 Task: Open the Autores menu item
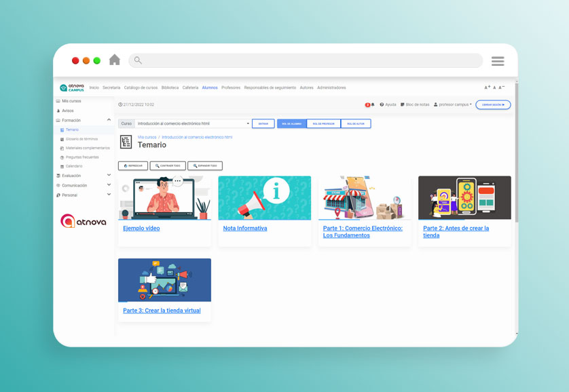click(x=307, y=87)
